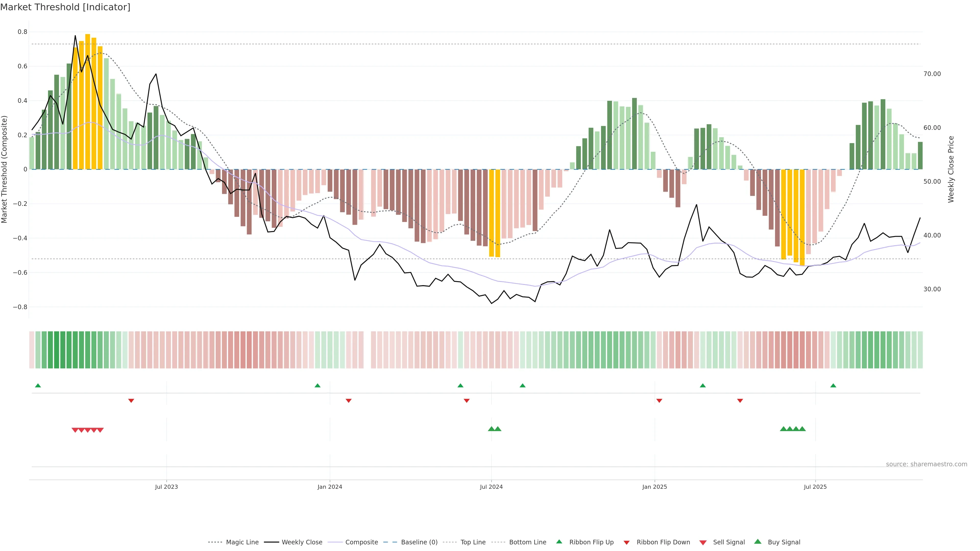
Task: Click the Jul 2024 x-axis label
Action: tap(491, 487)
